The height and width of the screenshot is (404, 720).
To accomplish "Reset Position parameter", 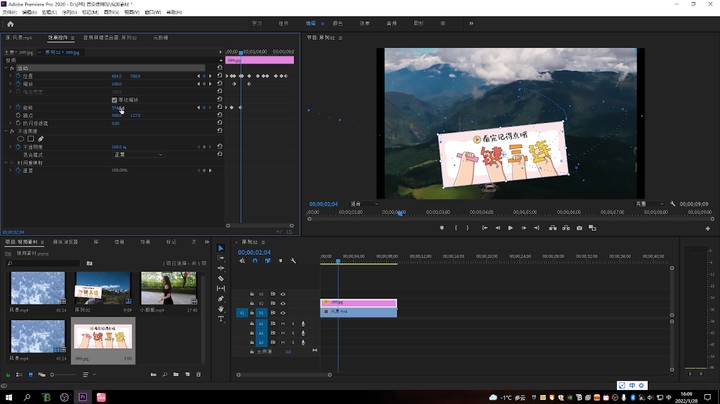I will 219,76.
